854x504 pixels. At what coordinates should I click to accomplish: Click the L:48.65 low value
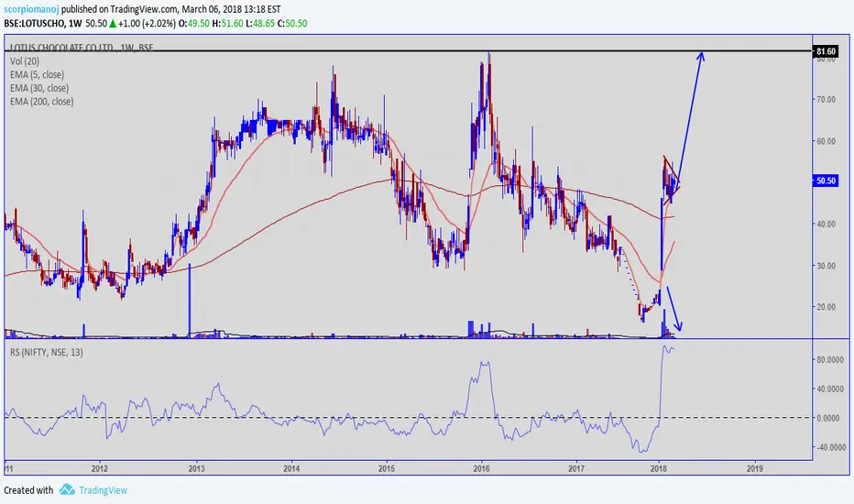tap(260, 24)
